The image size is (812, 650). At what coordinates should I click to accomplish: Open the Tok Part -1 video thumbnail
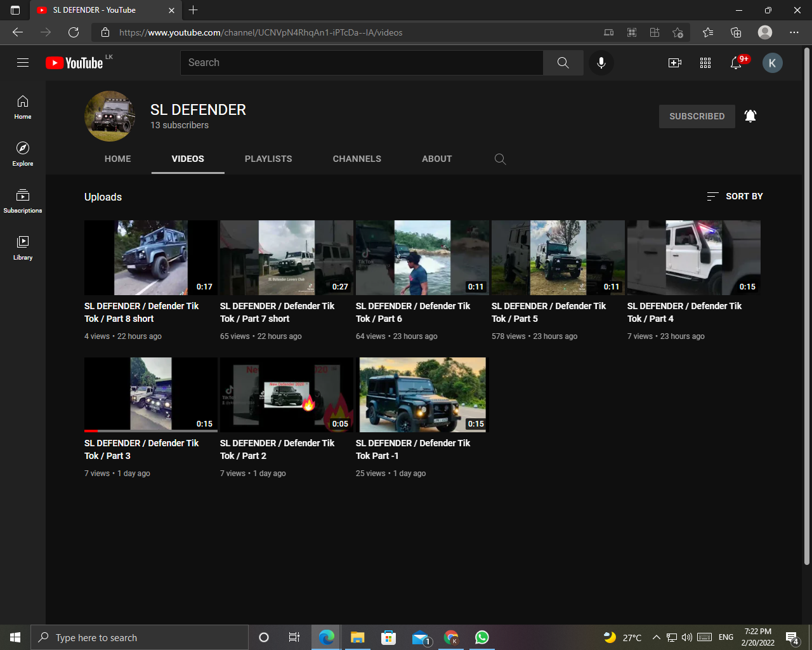coord(422,395)
